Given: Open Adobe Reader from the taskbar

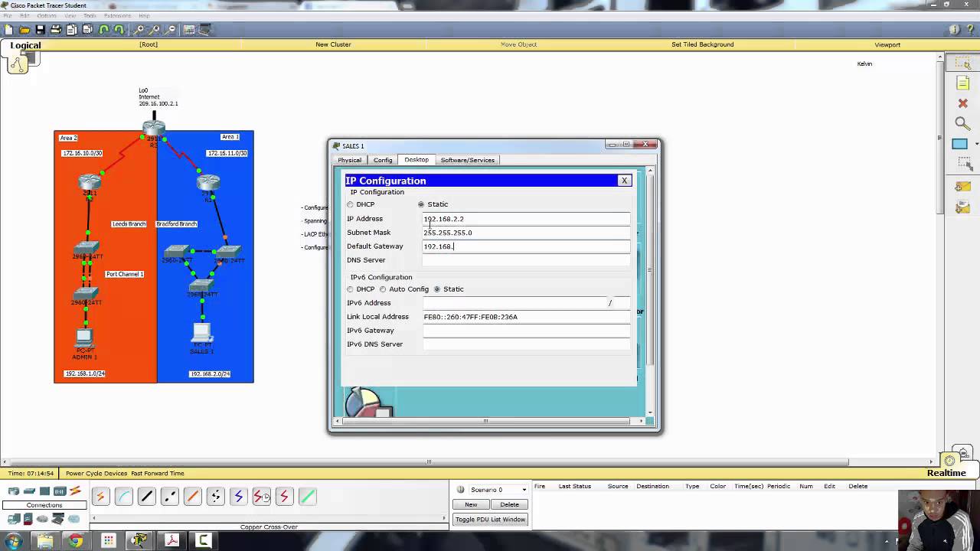Looking at the screenshot, I should pyautogui.click(x=171, y=541).
